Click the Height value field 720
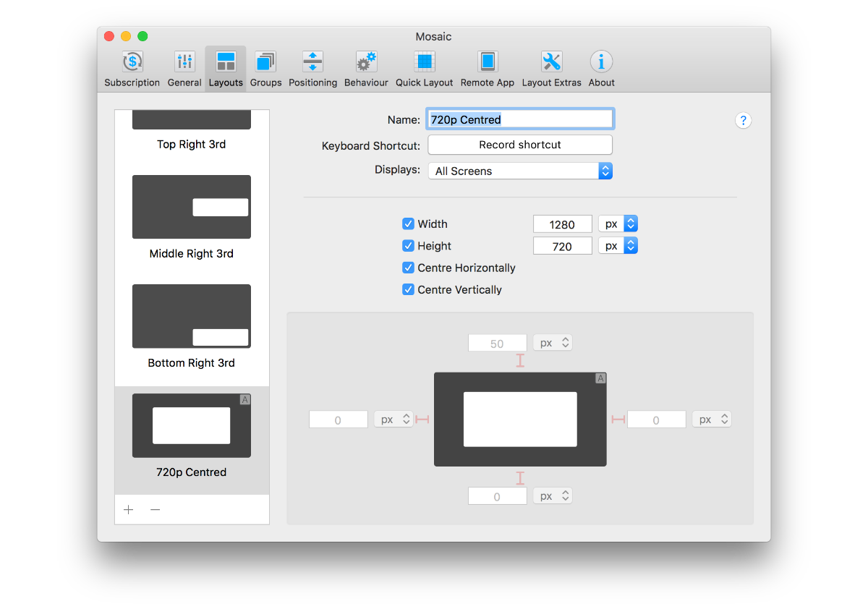Image resolution: width=868 pixels, height=609 pixels. click(x=562, y=246)
